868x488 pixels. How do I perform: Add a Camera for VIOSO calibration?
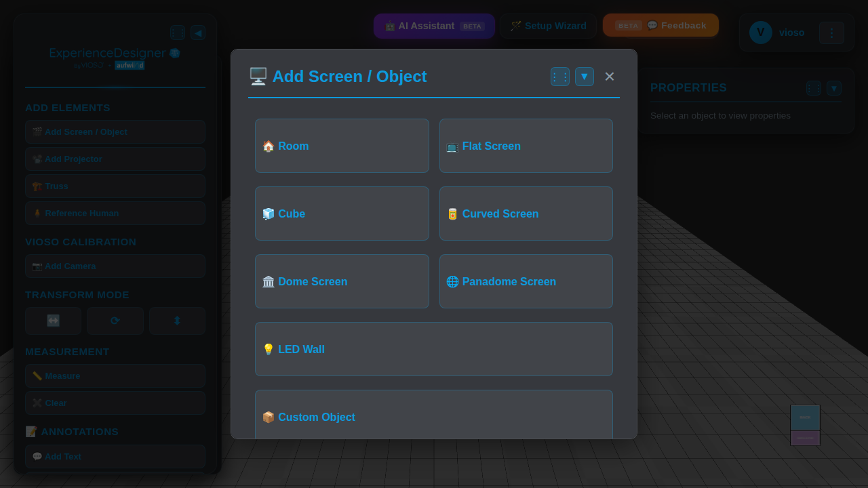[115, 266]
